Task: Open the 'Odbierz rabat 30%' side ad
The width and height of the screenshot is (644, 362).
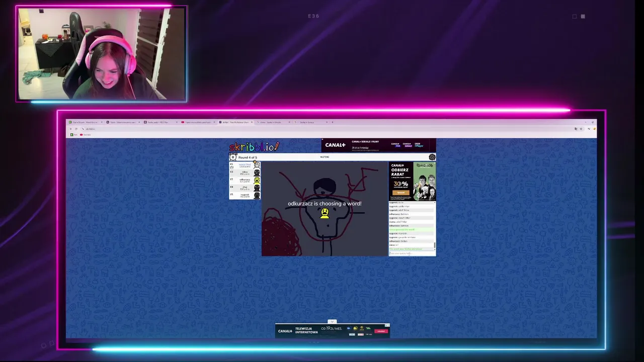Action: click(412, 181)
